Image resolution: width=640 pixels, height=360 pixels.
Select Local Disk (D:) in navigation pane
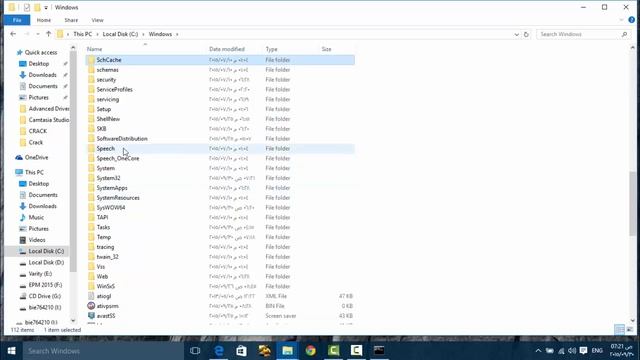[x=46, y=262]
